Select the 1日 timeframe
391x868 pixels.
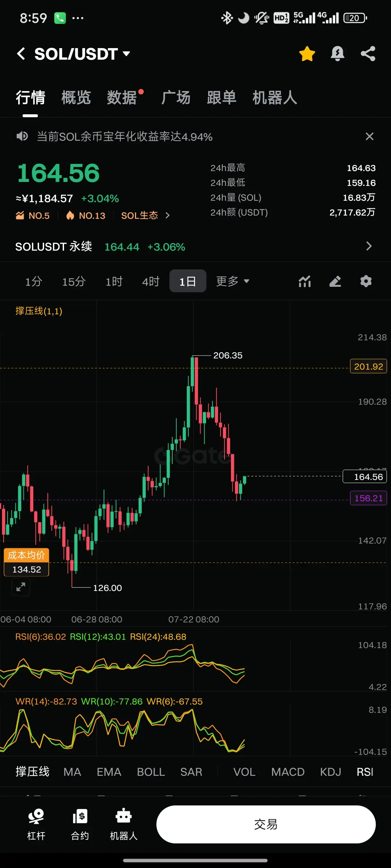pyautogui.click(x=188, y=281)
